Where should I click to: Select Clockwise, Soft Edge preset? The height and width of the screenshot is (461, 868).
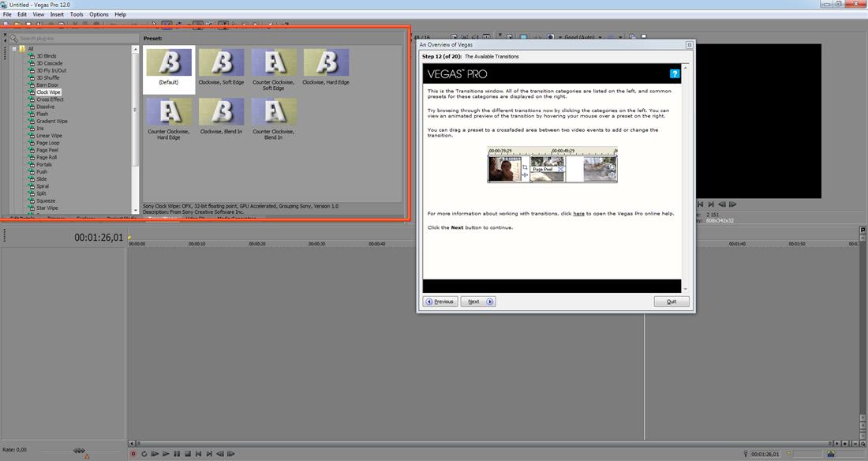point(222,67)
